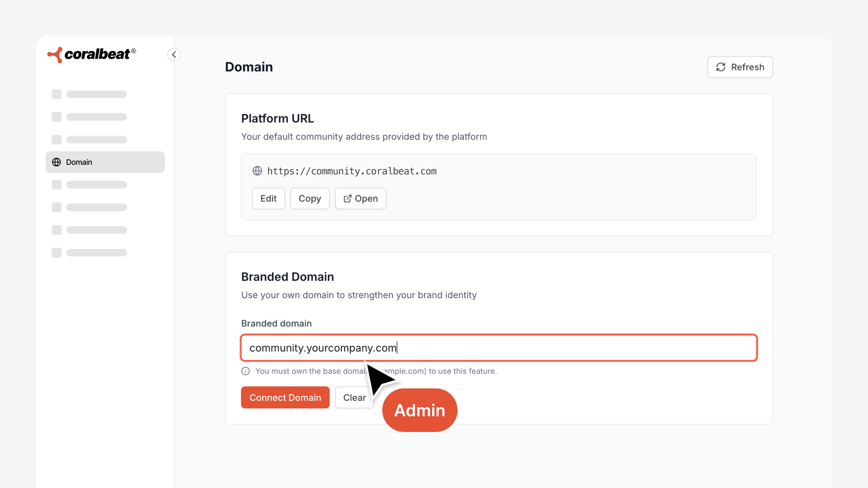The width and height of the screenshot is (868, 488).
Task: Click the Connect Domain button
Action: tap(285, 398)
